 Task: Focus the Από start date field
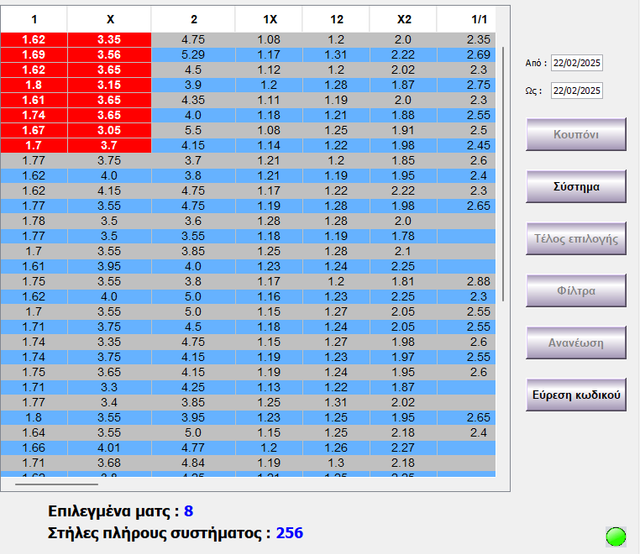[x=577, y=63]
